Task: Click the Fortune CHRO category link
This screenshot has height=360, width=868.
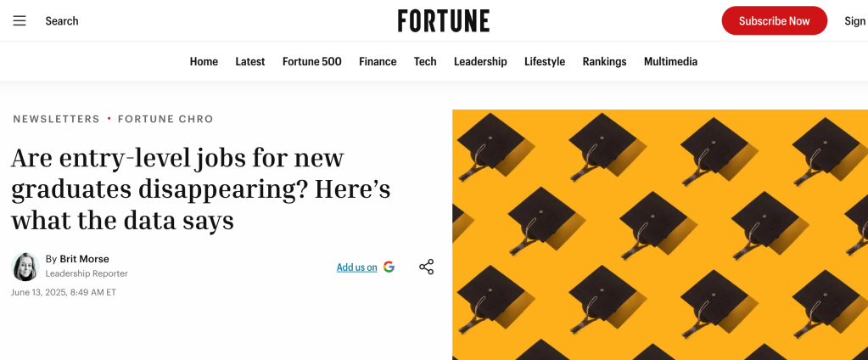Action: tap(165, 119)
